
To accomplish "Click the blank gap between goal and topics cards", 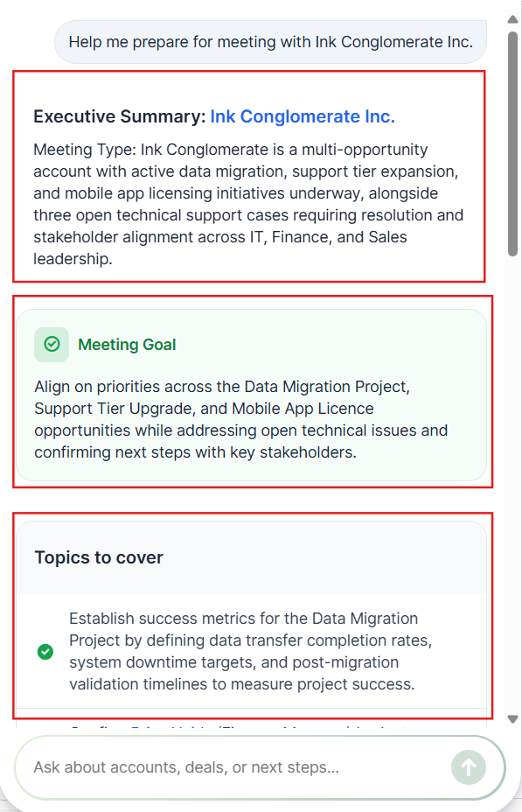I will [x=252, y=500].
